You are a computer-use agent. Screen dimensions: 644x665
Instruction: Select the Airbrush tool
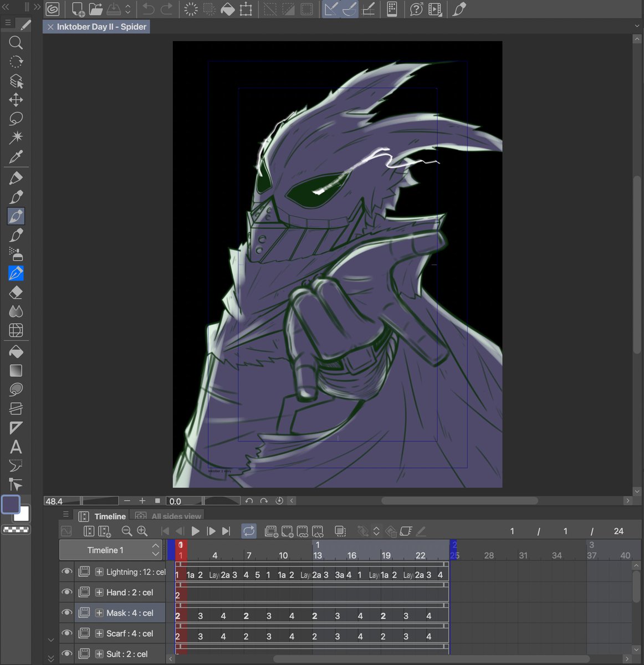16,254
